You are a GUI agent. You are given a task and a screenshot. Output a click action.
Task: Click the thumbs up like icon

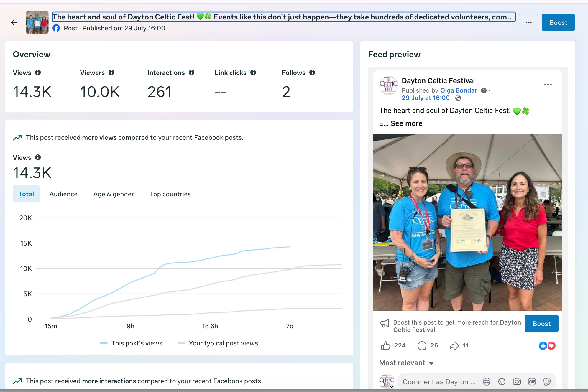[x=385, y=345]
